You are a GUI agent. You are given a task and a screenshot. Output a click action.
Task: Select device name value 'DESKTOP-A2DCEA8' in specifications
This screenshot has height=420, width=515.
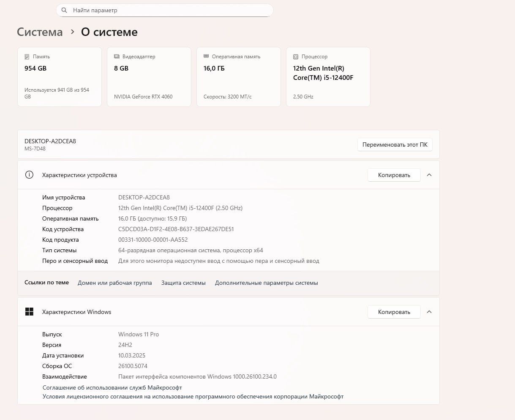pyautogui.click(x=144, y=197)
